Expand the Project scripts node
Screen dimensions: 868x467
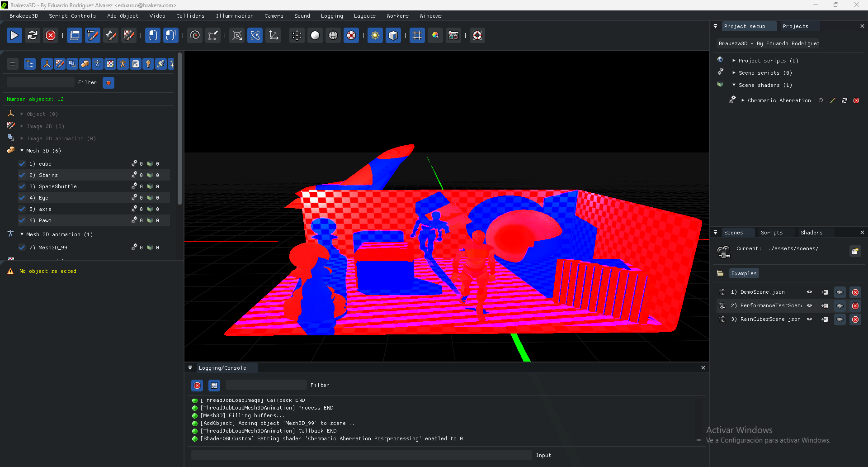click(734, 61)
